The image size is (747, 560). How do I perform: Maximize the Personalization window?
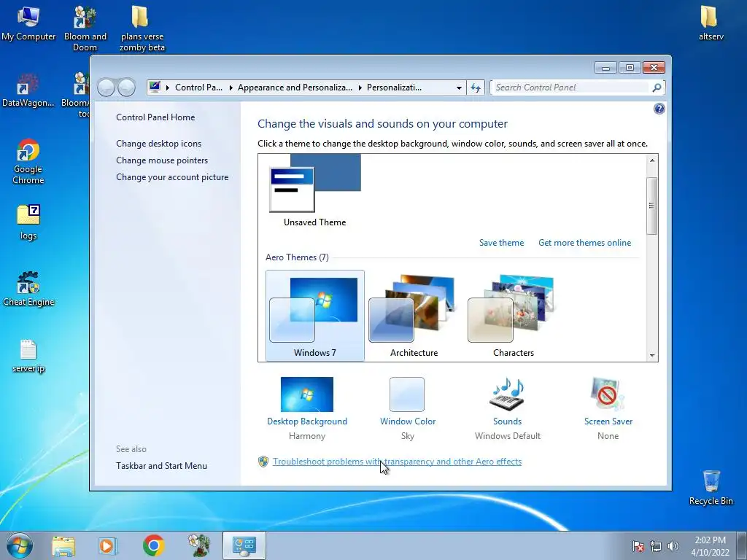click(630, 68)
